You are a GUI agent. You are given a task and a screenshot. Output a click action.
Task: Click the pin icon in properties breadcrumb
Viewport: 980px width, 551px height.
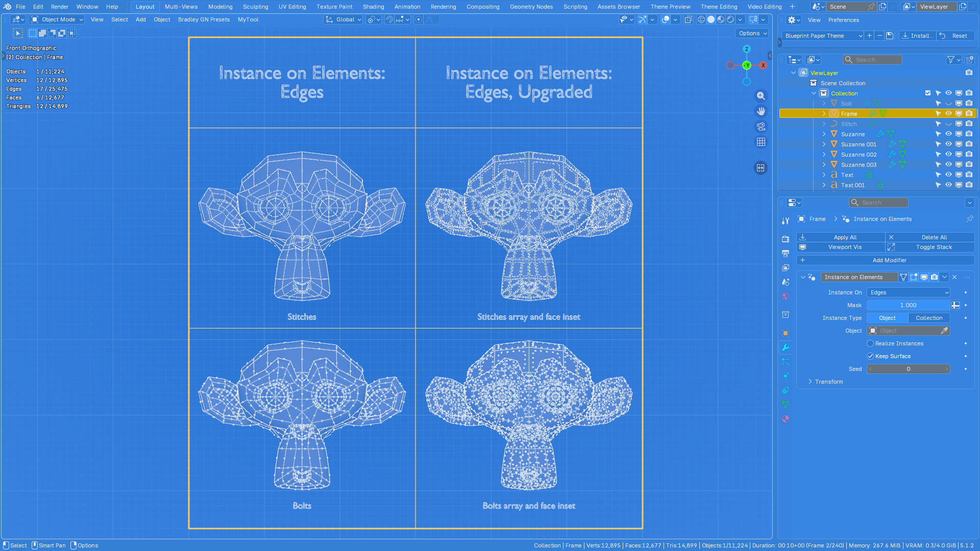pos(969,219)
